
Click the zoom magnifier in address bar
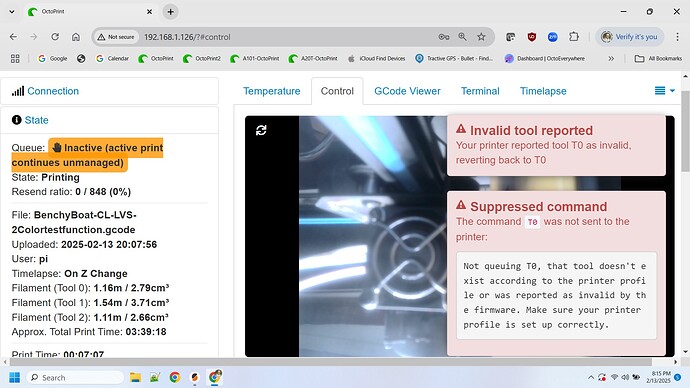[462, 37]
